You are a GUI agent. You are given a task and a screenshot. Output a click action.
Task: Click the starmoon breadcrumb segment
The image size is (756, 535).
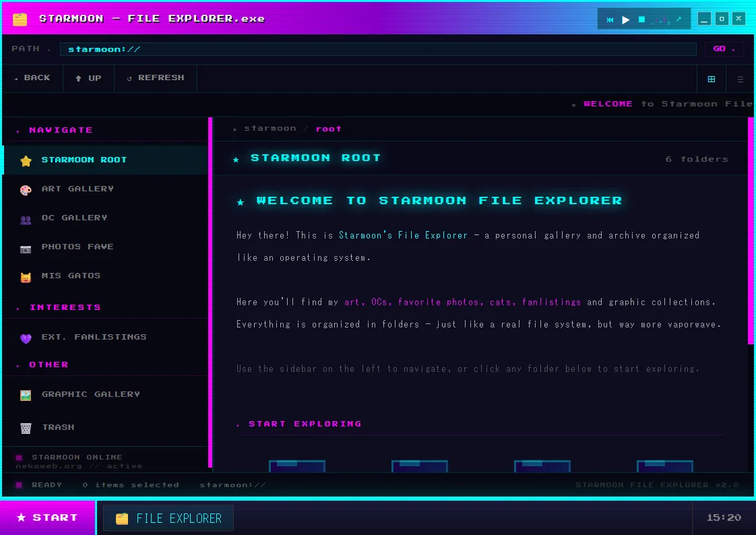pos(270,129)
